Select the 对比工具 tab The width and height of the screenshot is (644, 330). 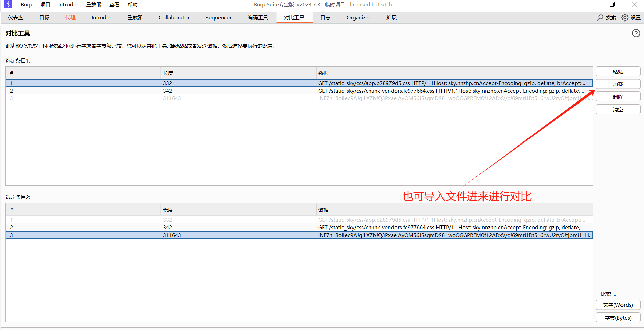coord(294,18)
